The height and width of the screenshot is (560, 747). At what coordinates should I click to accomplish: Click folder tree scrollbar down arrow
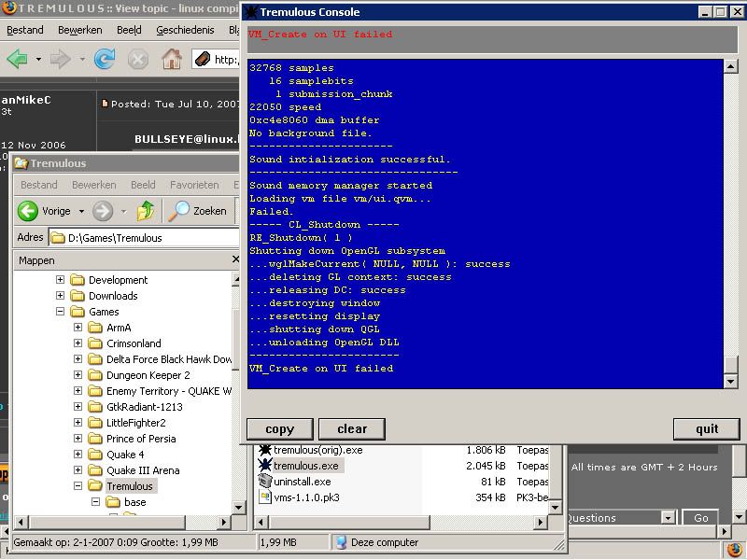click(x=238, y=507)
